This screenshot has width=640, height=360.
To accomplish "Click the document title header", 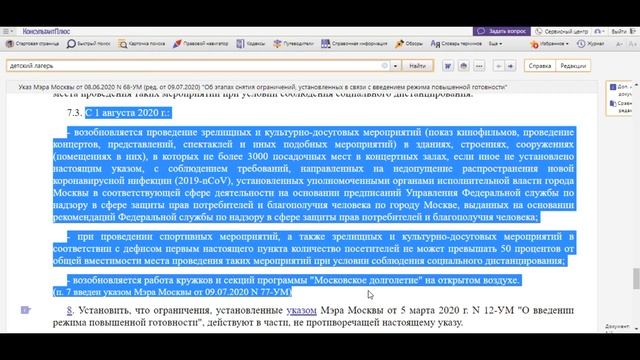I will [262, 87].
